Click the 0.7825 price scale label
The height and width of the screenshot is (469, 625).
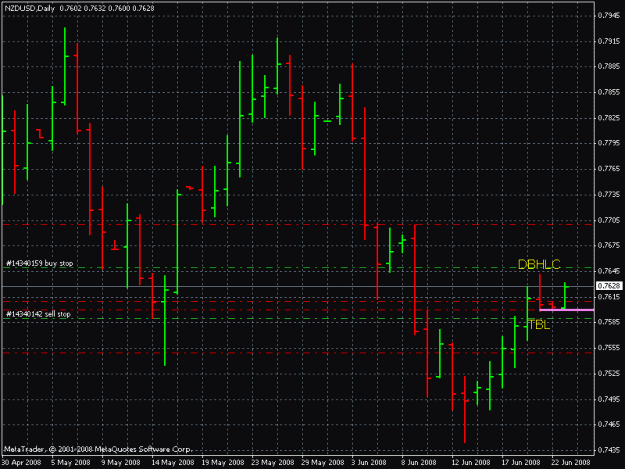(609, 118)
